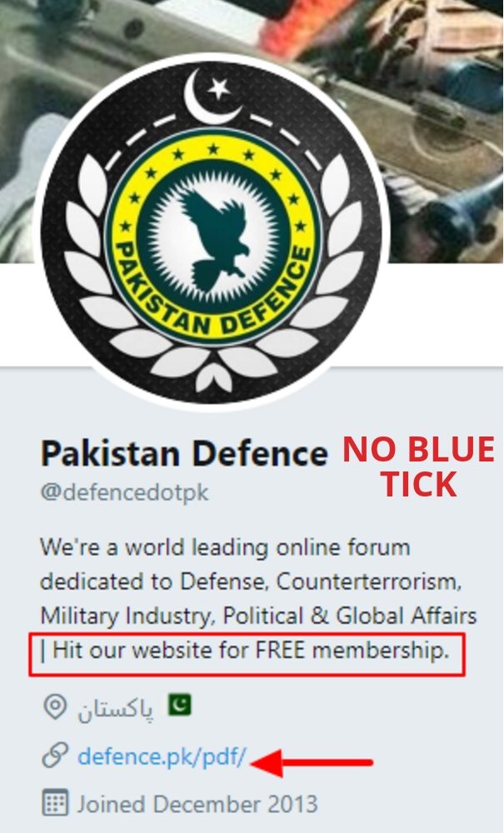Click the 'world leading online forum' bio line

click(x=225, y=548)
